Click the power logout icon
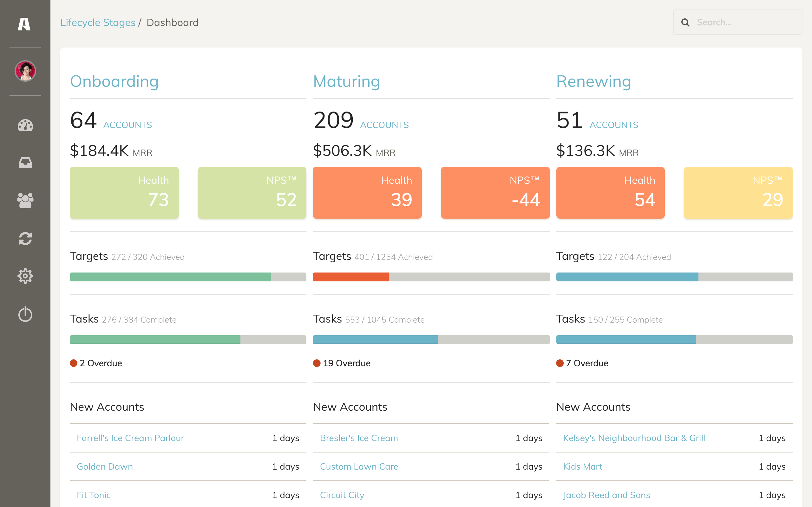This screenshot has width=812, height=507. point(25,314)
